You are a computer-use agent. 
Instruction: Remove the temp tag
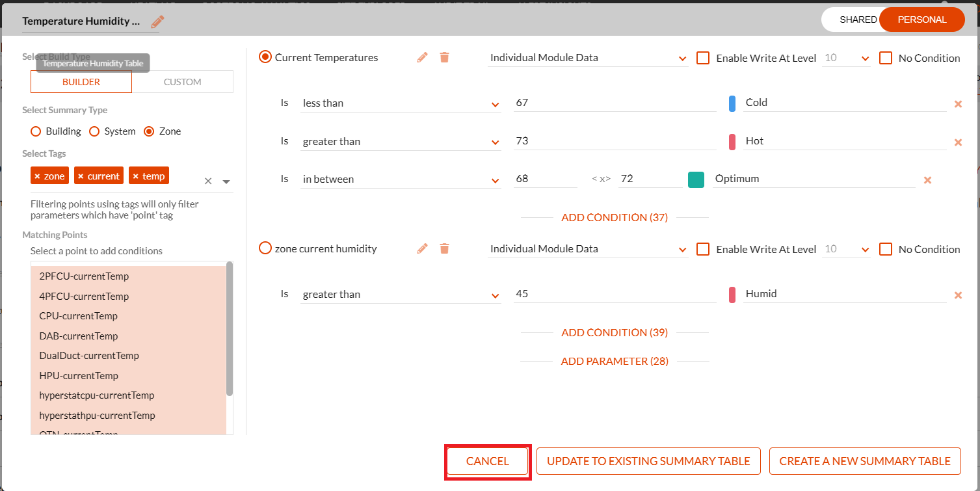point(135,176)
